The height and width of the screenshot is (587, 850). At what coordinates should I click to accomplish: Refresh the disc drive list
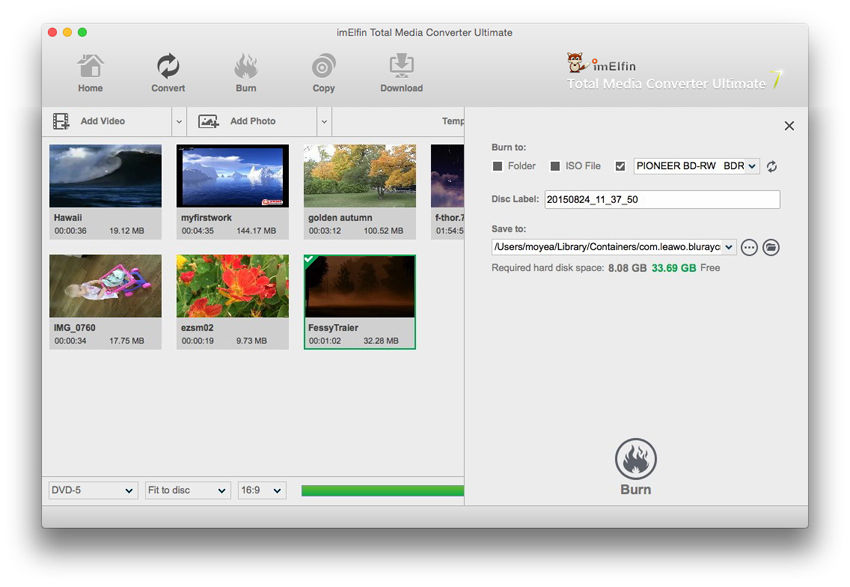(772, 166)
